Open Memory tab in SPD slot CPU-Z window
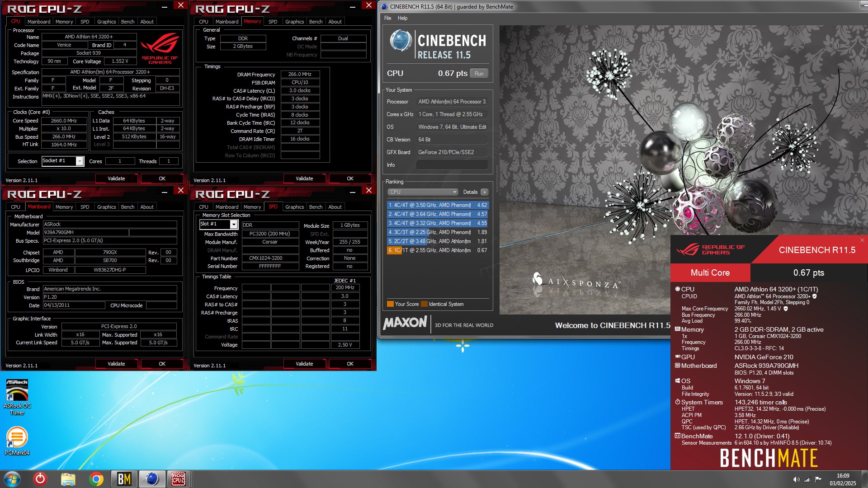Image resolution: width=868 pixels, height=488 pixels. pyautogui.click(x=252, y=207)
